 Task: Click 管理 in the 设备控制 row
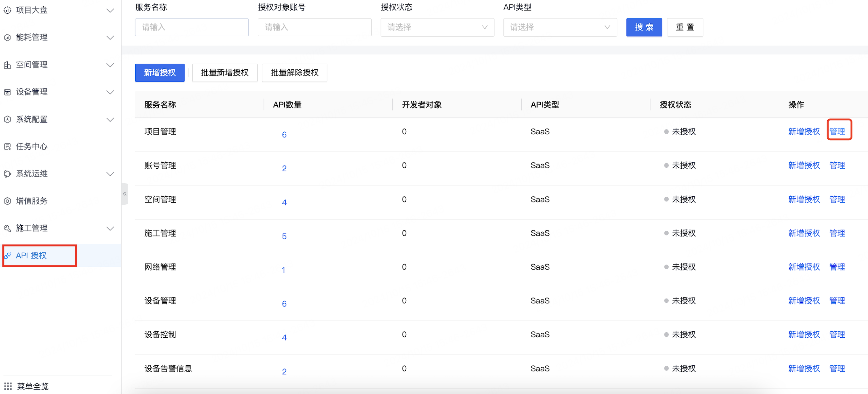pos(837,334)
